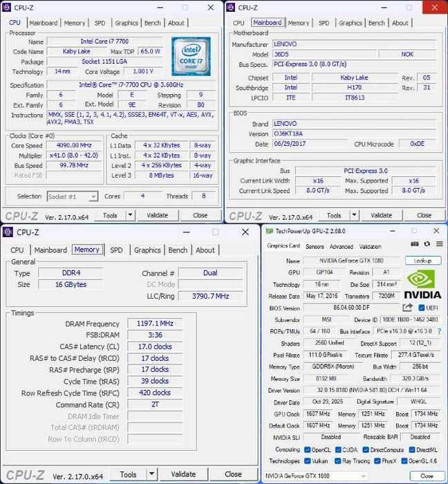Click the Close button in the CPU window
Image resolution: width=448 pixels, height=484 pixels.
(x=200, y=215)
